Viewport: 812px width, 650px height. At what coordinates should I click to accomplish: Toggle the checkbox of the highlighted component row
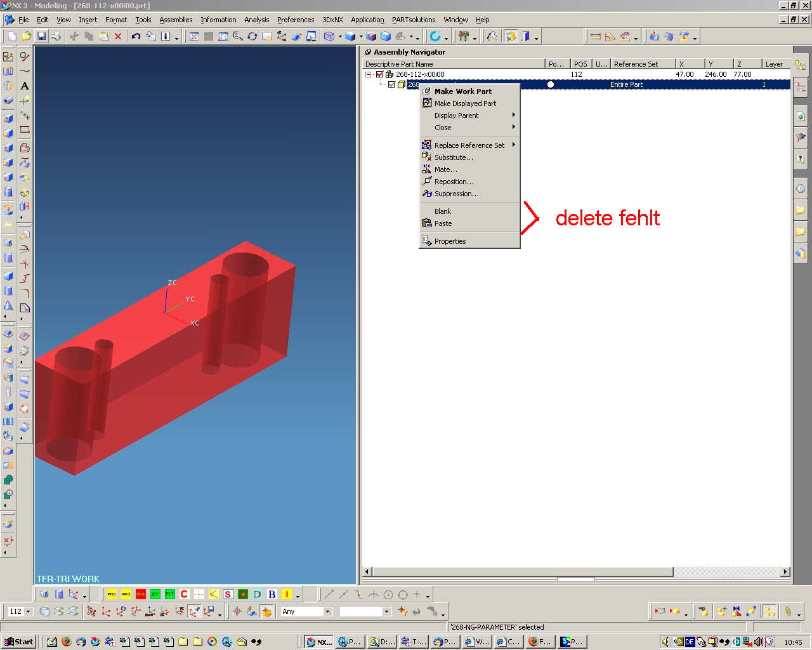click(391, 84)
